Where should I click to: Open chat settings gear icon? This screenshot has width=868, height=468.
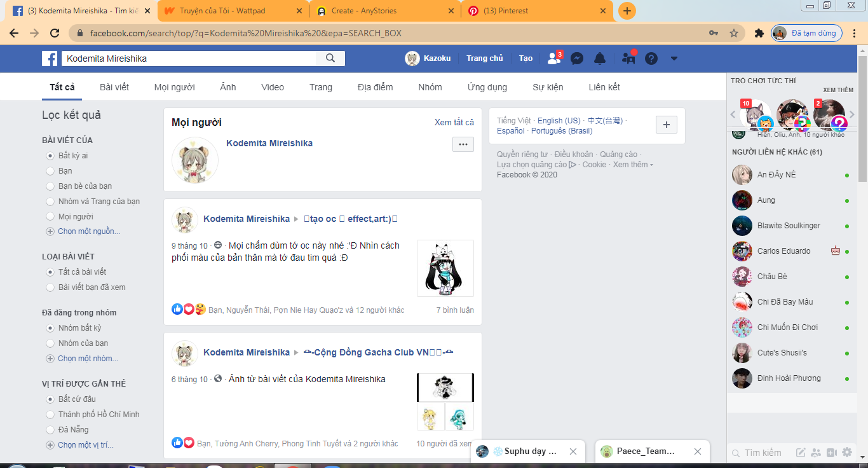847,453
